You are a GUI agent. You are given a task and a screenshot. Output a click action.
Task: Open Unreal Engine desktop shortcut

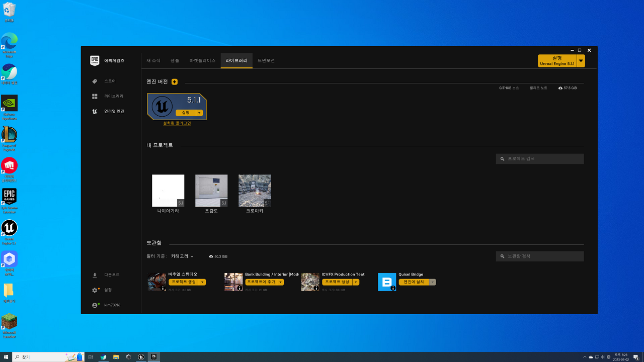[x=9, y=232]
